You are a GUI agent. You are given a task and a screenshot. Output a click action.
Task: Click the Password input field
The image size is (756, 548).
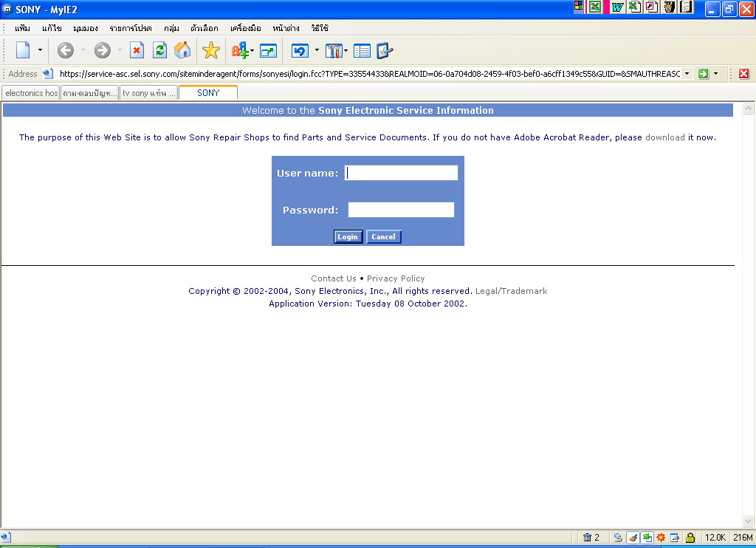click(401, 210)
